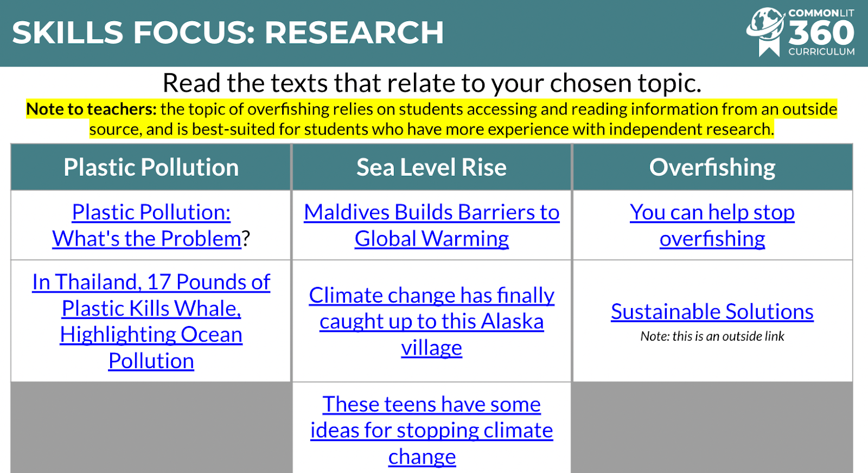Click 'Note: this is an outside link' caption
This screenshot has width=868, height=473.
[x=712, y=336]
